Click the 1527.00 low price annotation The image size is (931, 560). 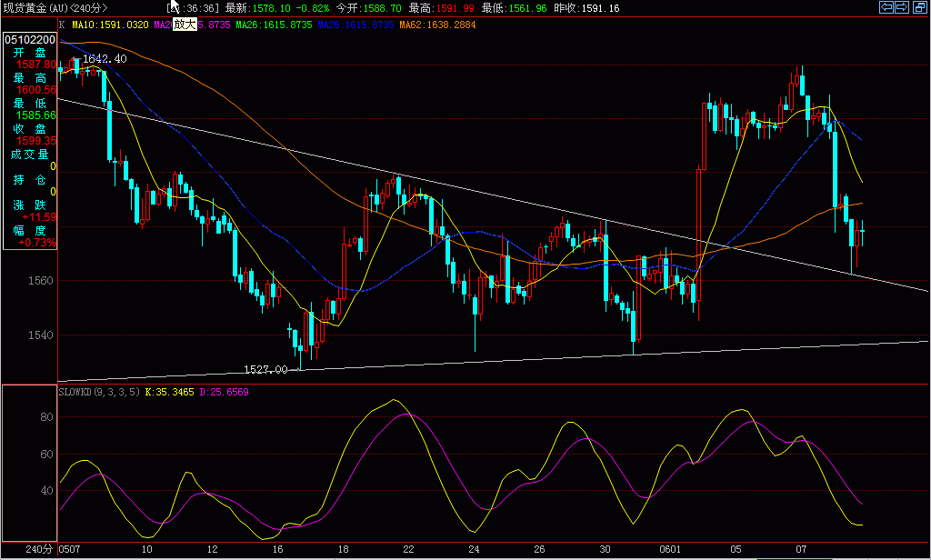(x=266, y=369)
